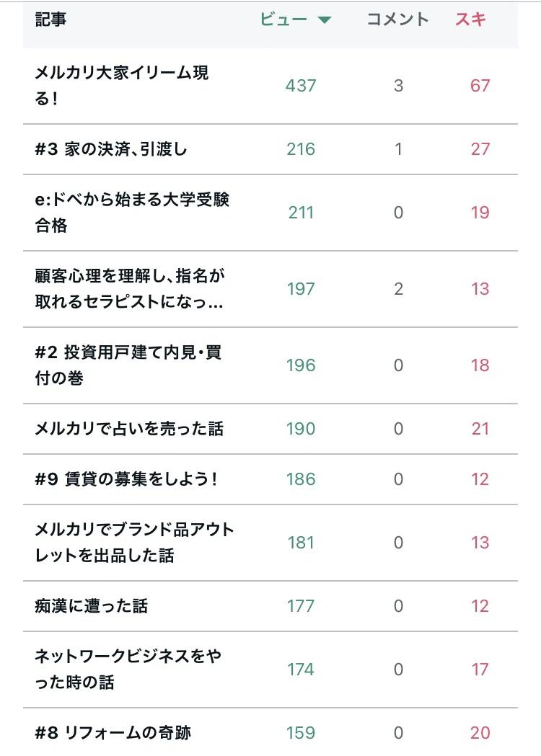
Task: Open article 痴漢に遭った話
Action: pos(91,606)
